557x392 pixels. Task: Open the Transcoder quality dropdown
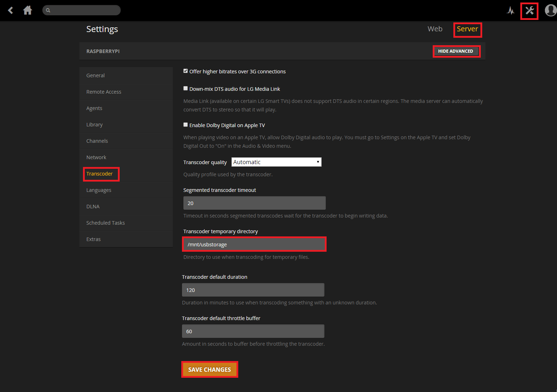click(x=276, y=162)
